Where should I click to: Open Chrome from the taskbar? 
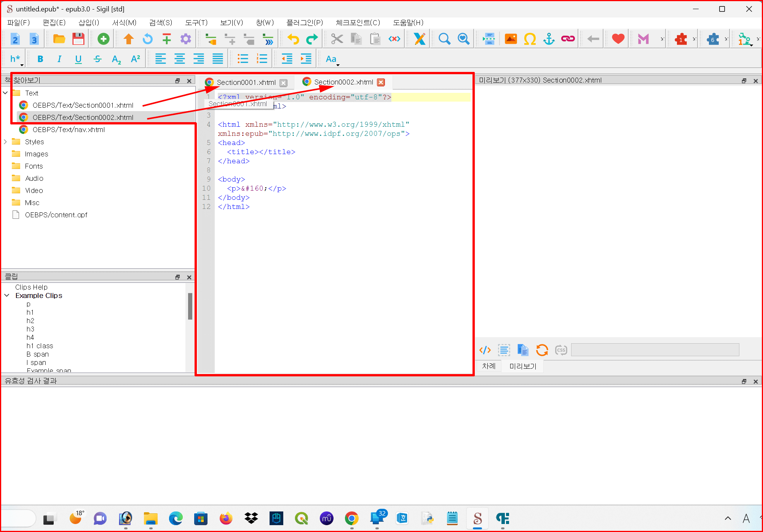coord(351,518)
